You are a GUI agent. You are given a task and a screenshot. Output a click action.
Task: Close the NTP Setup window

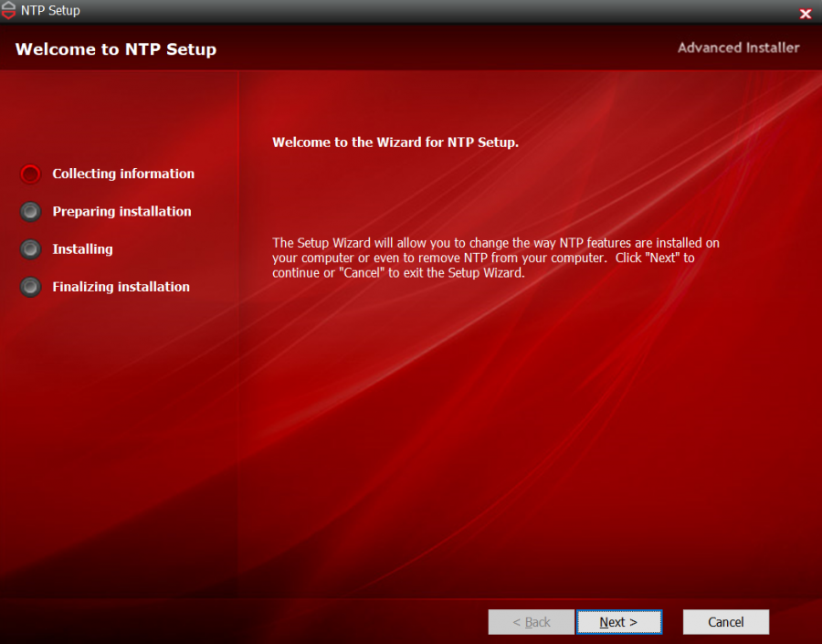(x=805, y=13)
